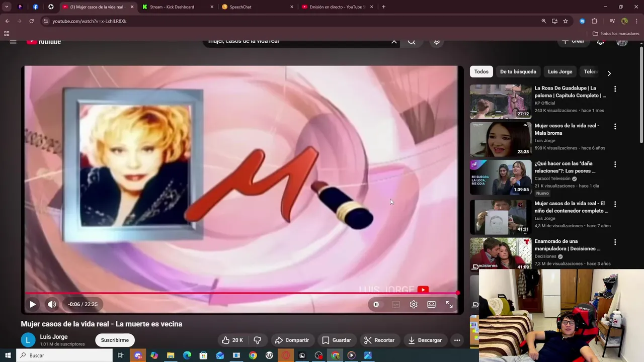644x362 pixels.
Task: Clear the YouTube search with X
Action: [x=394, y=42]
